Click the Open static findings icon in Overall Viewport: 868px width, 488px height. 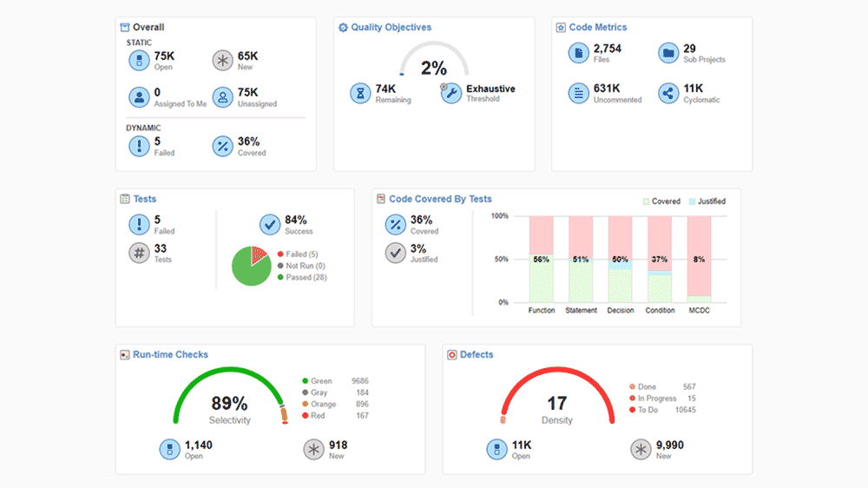pyautogui.click(x=139, y=60)
